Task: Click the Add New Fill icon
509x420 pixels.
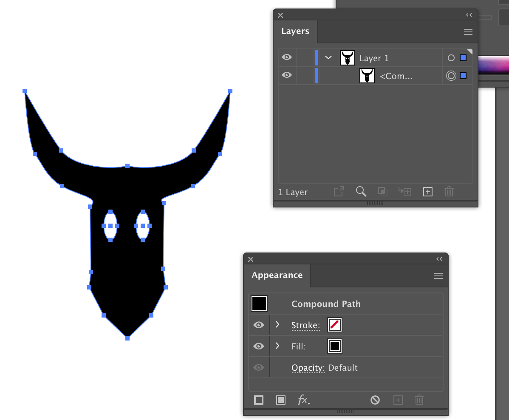Action: [280, 400]
